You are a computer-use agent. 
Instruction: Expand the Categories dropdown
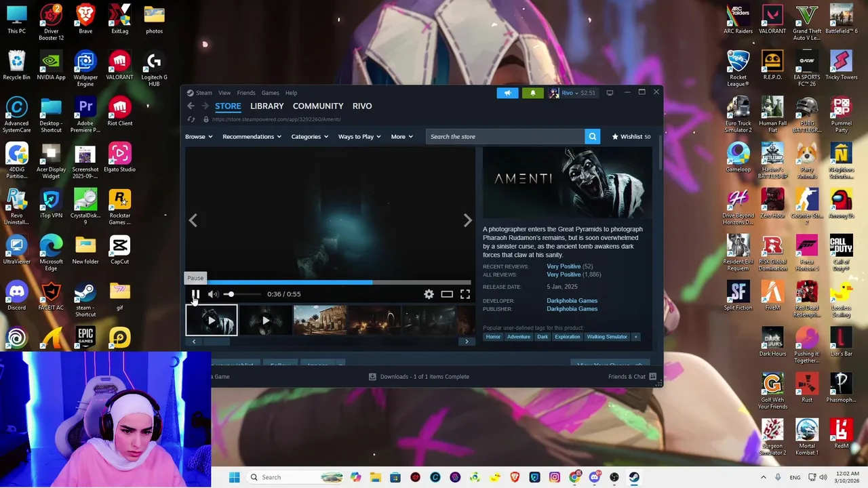pyautogui.click(x=309, y=137)
